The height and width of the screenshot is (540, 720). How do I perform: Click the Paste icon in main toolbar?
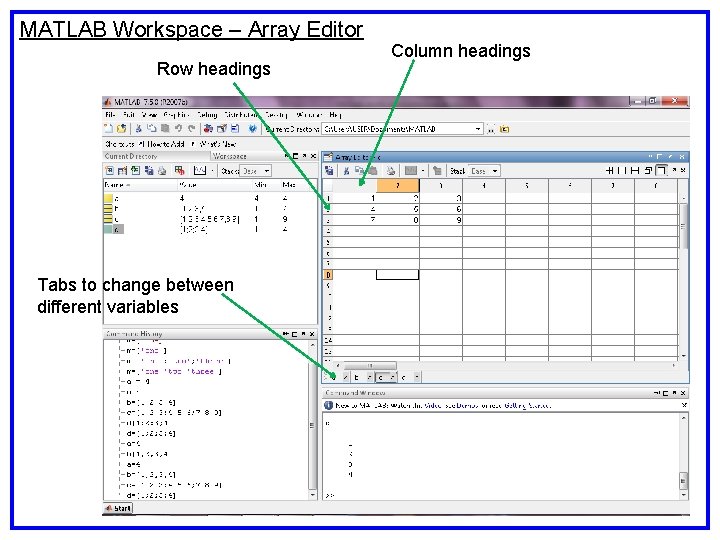(165, 129)
